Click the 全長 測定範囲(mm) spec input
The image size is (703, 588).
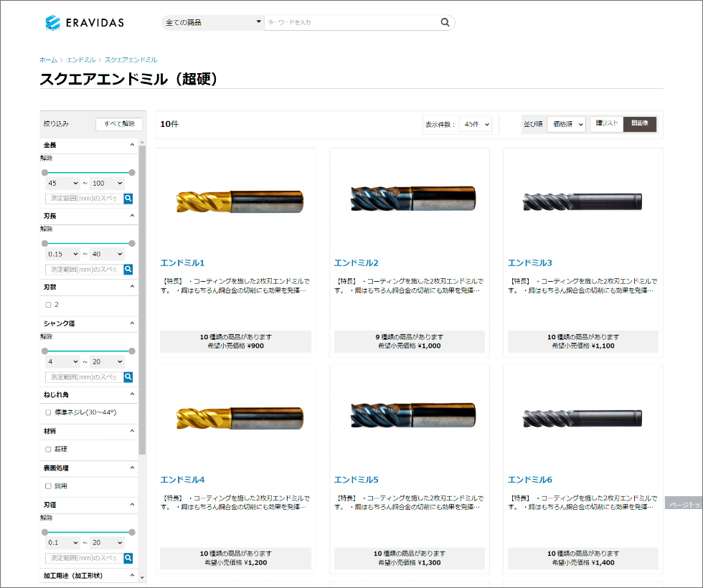pyautogui.click(x=85, y=198)
